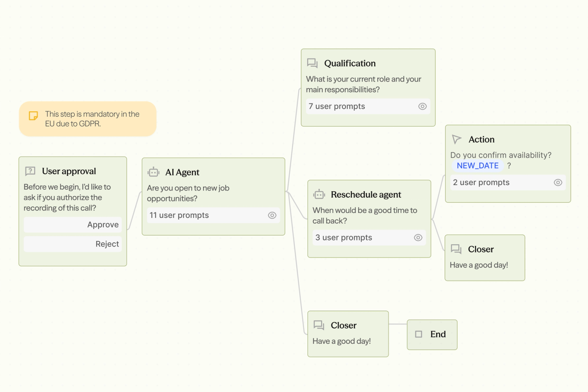Click the End node stop square icon
The image size is (588, 392).
tap(419, 334)
